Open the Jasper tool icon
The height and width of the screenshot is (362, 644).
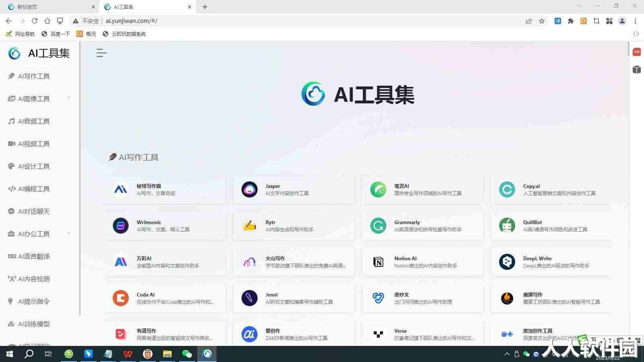pyautogui.click(x=250, y=189)
